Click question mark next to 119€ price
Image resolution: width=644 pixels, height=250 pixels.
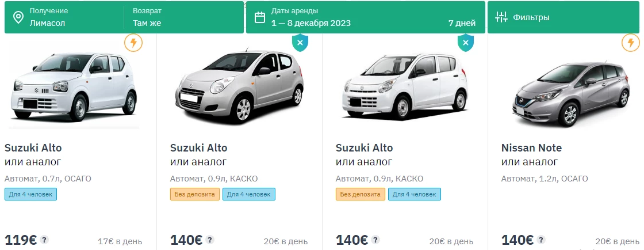point(44,240)
